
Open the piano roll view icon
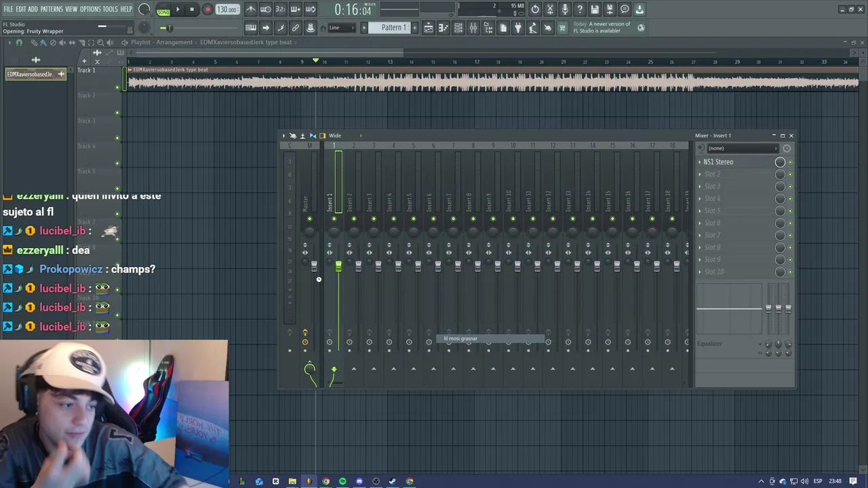click(443, 28)
